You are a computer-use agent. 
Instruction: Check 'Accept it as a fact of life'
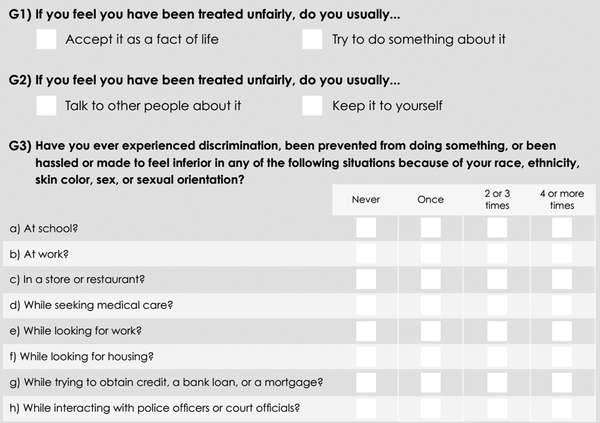(46, 39)
